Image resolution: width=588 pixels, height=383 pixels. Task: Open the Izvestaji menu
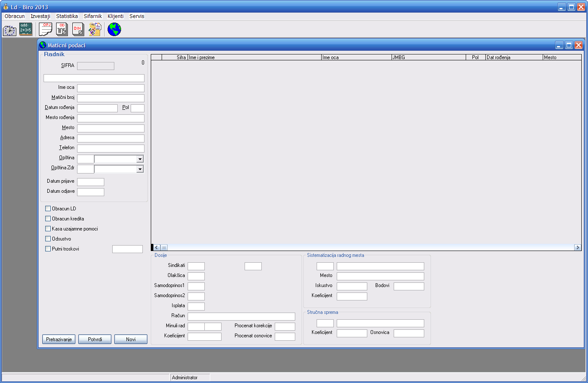pyautogui.click(x=40, y=16)
